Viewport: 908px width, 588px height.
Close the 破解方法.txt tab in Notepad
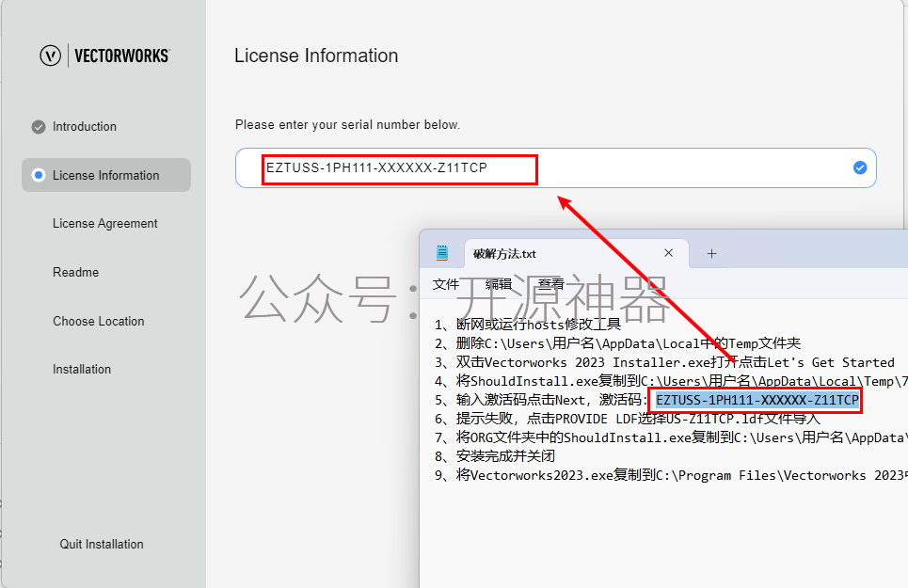(x=668, y=253)
